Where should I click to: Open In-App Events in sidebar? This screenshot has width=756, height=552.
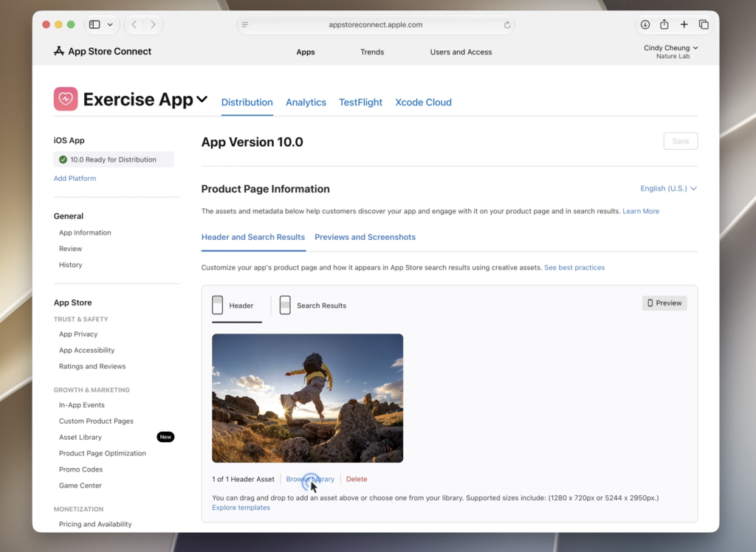[x=81, y=405]
